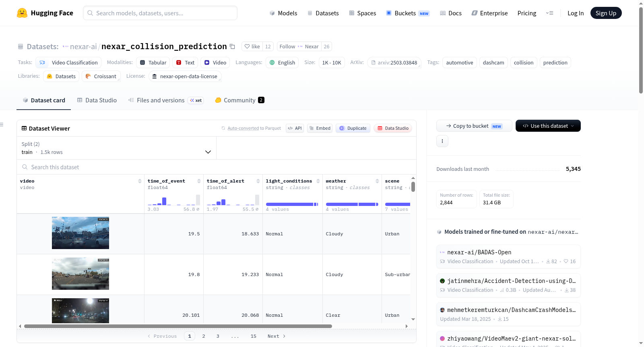
Task: Select the Dataset card tab
Action: (x=44, y=100)
